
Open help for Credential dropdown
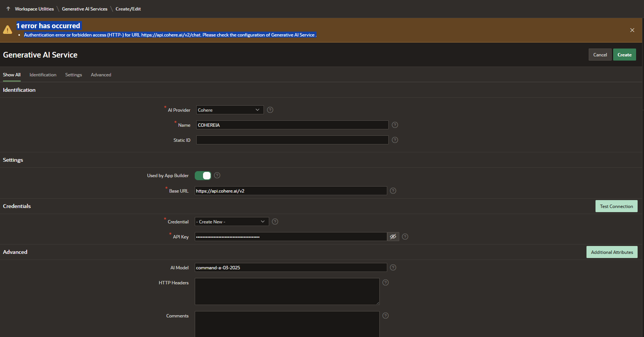275,222
